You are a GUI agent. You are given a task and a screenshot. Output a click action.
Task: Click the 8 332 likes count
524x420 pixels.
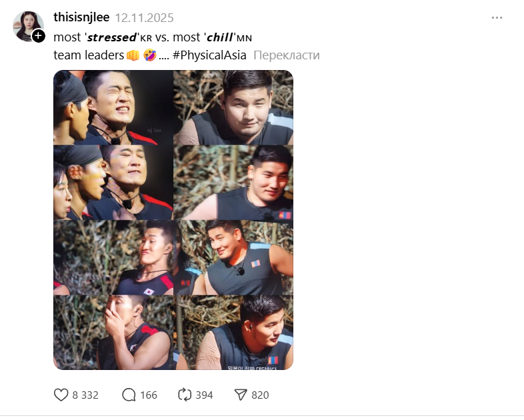pos(85,395)
